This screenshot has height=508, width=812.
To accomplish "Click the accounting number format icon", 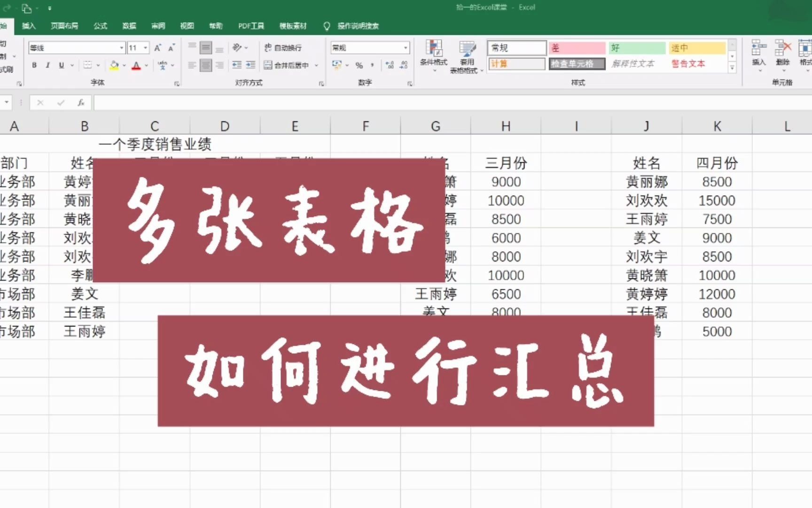I will pos(337,65).
